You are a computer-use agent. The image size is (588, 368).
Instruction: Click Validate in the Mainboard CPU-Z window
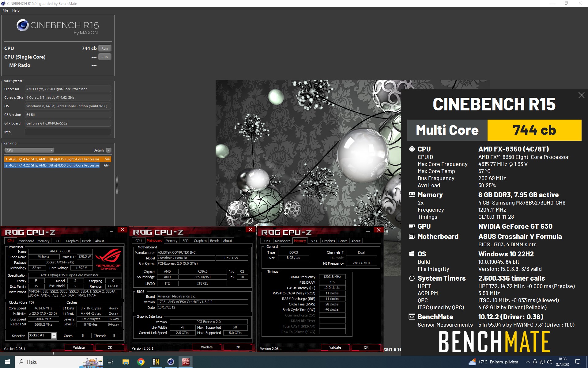(x=207, y=347)
